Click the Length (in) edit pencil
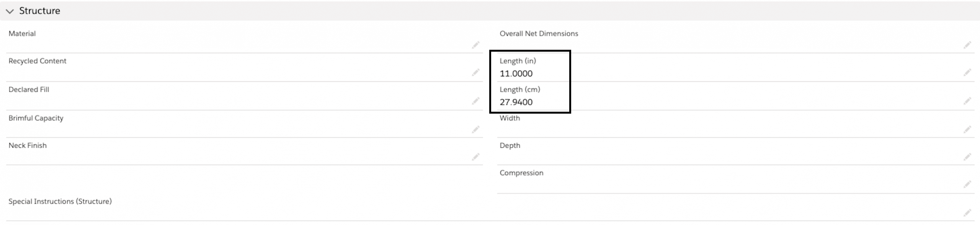 [x=967, y=73]
